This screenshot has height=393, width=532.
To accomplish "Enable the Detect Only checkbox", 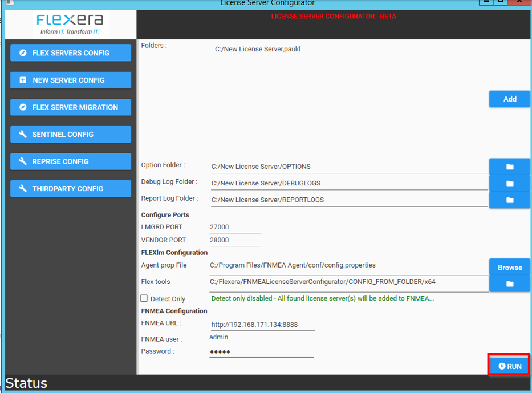I will tap(144, 298).
